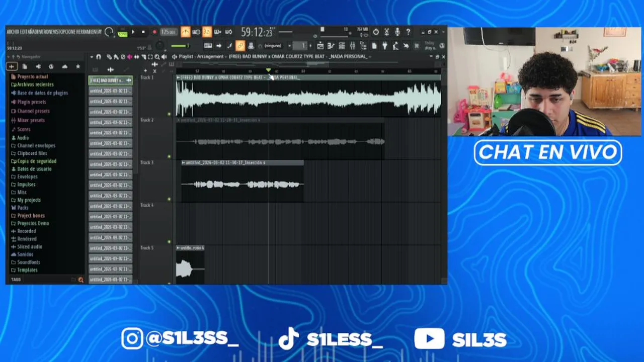The width and height of the screenshot is (644, 362).
Task: Stop playback with the stop button
Action: (143, 32)
